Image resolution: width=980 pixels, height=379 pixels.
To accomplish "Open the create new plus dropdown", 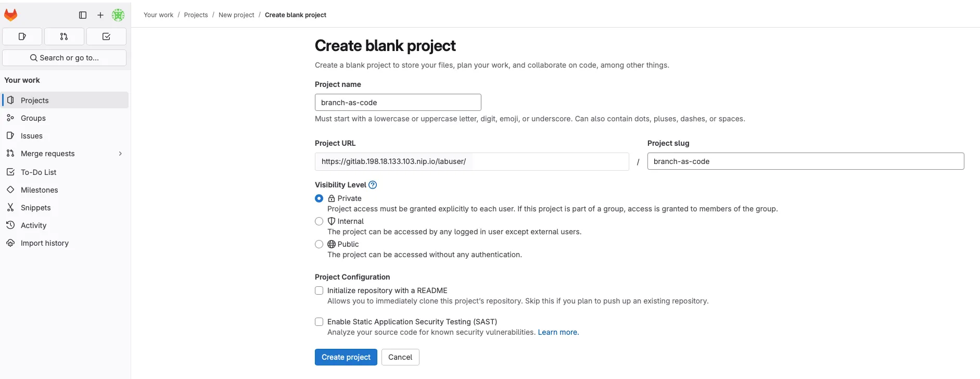I will pos(100,15).
